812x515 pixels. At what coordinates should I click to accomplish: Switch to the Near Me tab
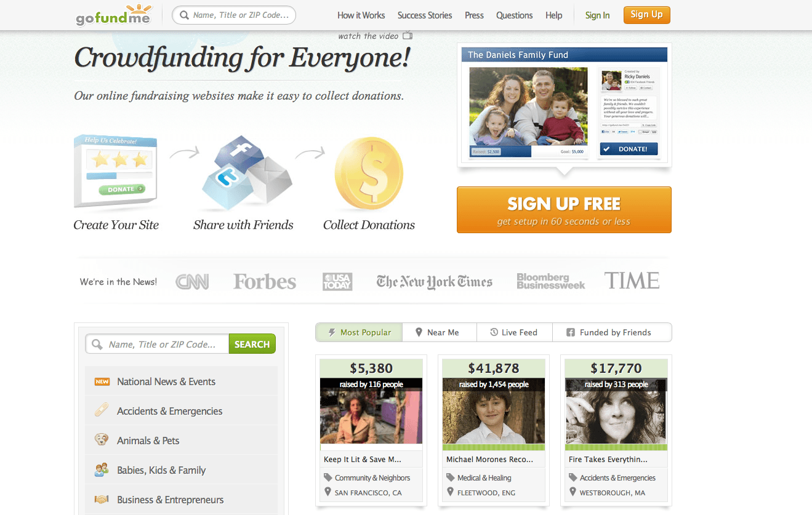pos(440,332)
